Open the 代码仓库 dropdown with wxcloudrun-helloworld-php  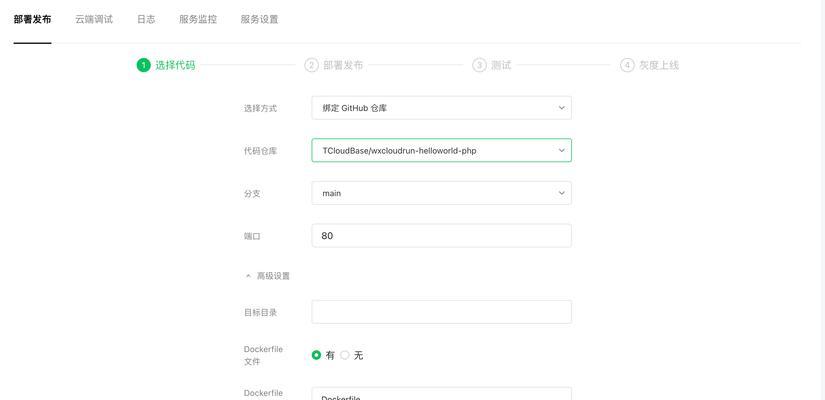(x=441, y=151)
